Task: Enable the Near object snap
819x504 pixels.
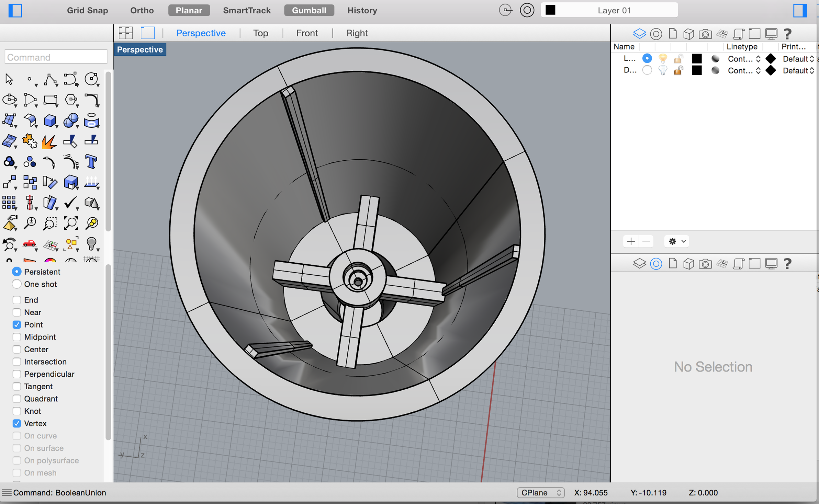Action: click(x=16, y=312)
